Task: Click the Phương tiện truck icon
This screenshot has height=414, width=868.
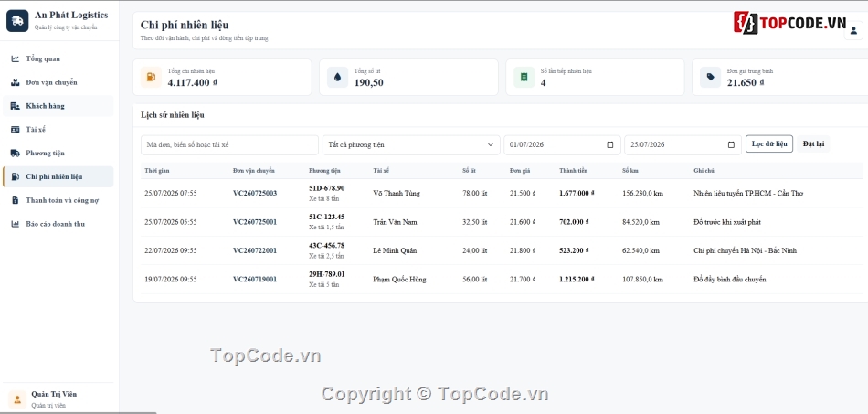Action: click(x=15, y=153)
